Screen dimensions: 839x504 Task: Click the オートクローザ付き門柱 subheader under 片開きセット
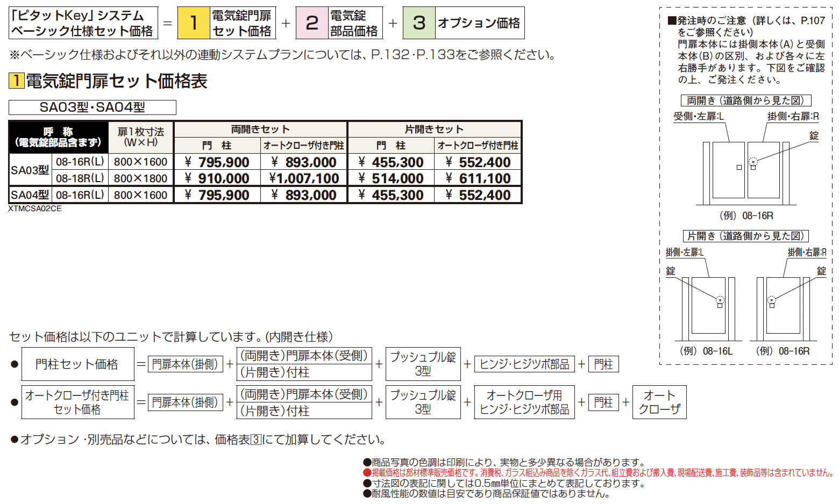coord(478,146)
